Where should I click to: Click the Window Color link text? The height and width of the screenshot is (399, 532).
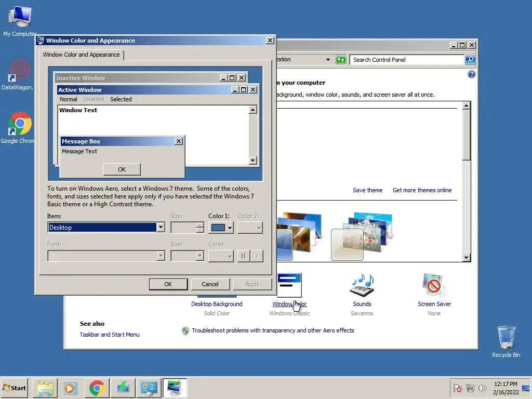pos(289,304)
